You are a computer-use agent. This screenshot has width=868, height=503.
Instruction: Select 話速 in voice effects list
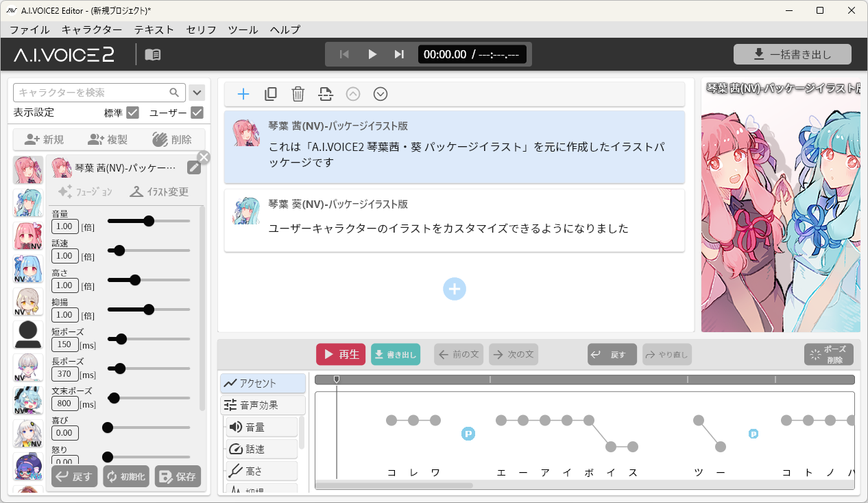point(262,449)
